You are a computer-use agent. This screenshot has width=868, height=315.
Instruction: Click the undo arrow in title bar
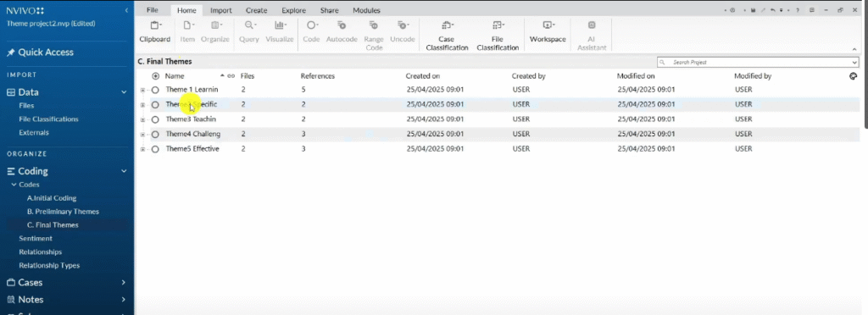tap(772, 10)
